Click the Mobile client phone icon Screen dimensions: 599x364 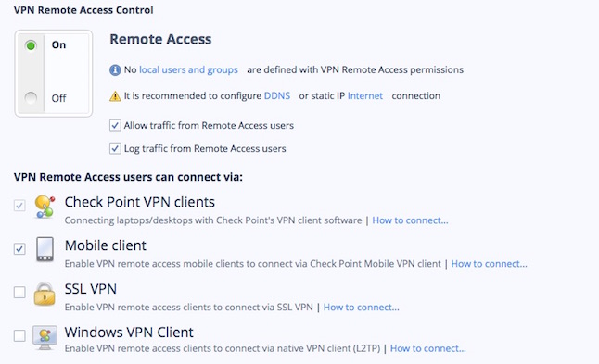(45, 249)
